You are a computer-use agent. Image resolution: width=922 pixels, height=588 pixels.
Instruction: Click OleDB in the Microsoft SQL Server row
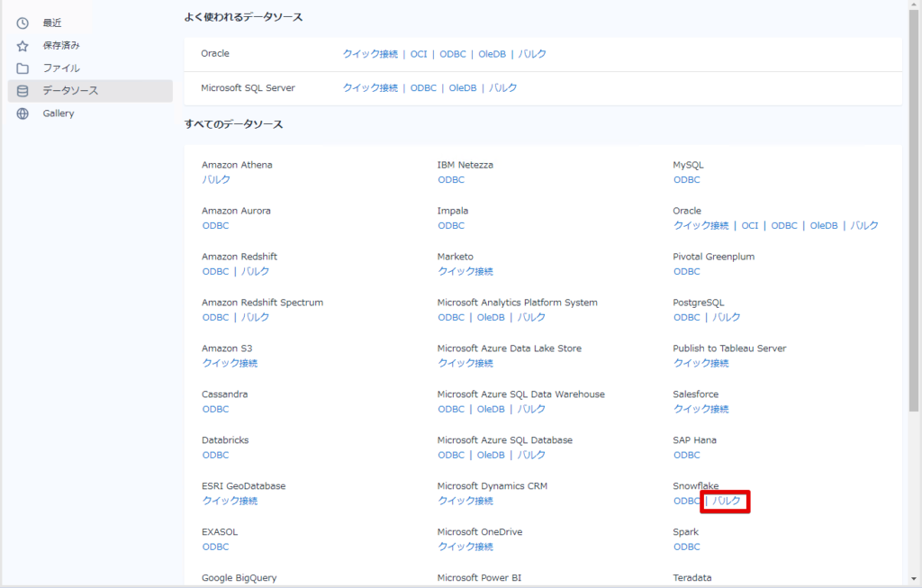coord(463,88)
